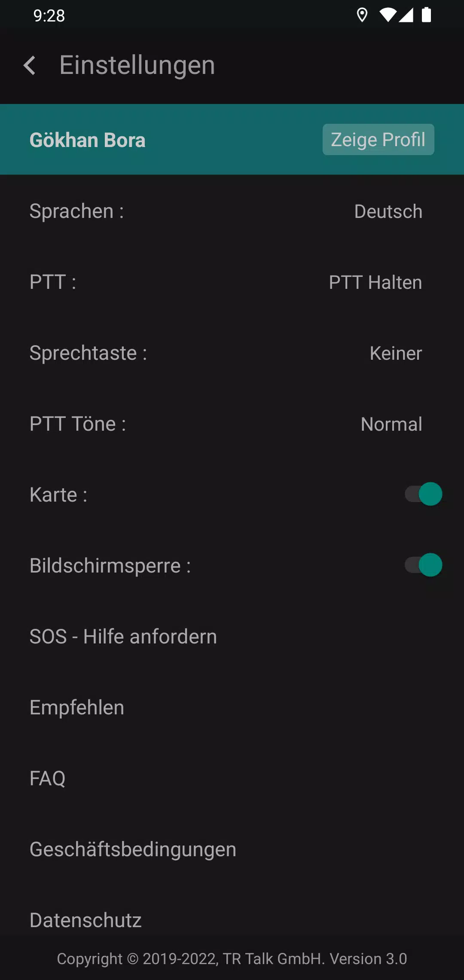Toggle the Karte switch off
464x980 pixels.
coord(424,494)
